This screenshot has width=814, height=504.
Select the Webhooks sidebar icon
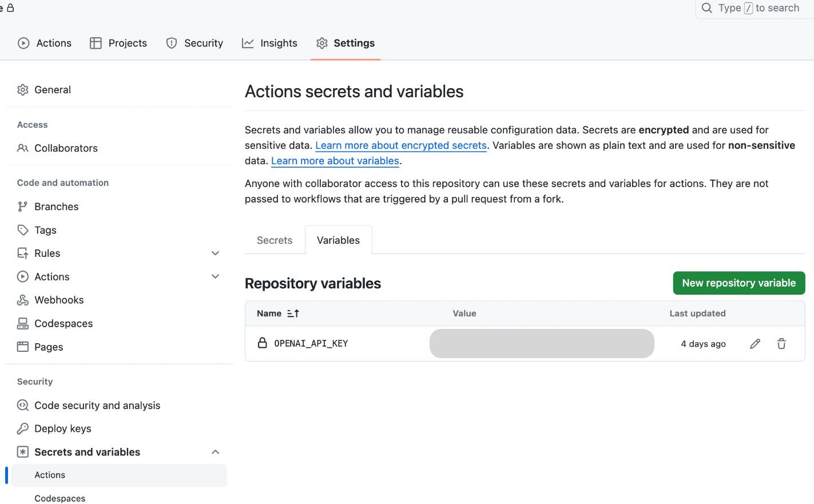[22, 300]
